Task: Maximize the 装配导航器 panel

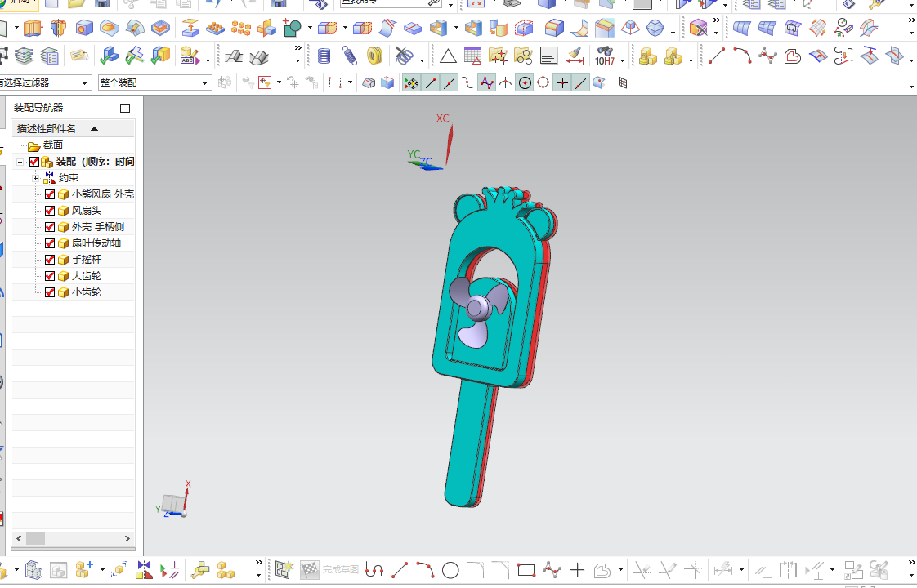Action: 124,108
